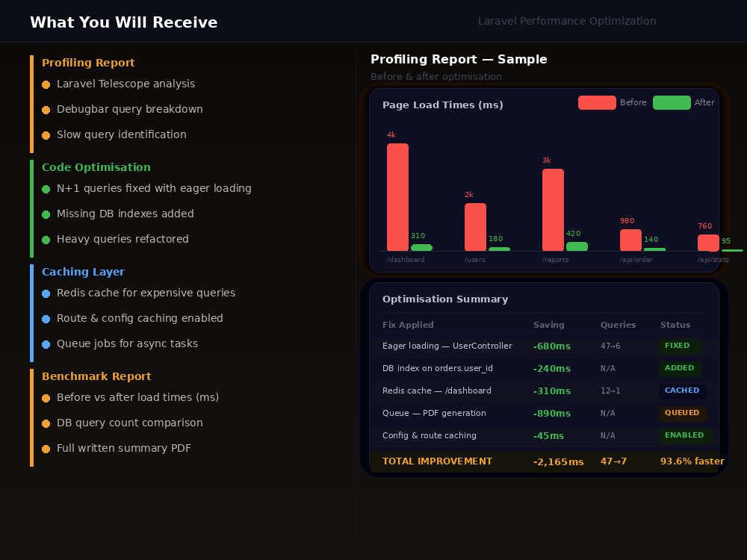This screenshot has height=560, width=747.
Task: Click the green After legend swatch
Action: pyautogui.click(x=672, y=102)
